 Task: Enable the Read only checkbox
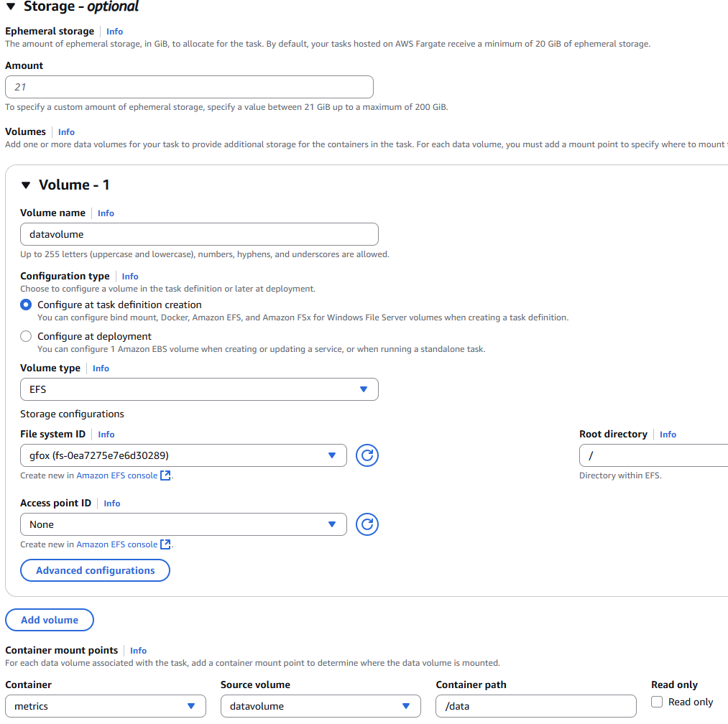(x=657, y=702)
